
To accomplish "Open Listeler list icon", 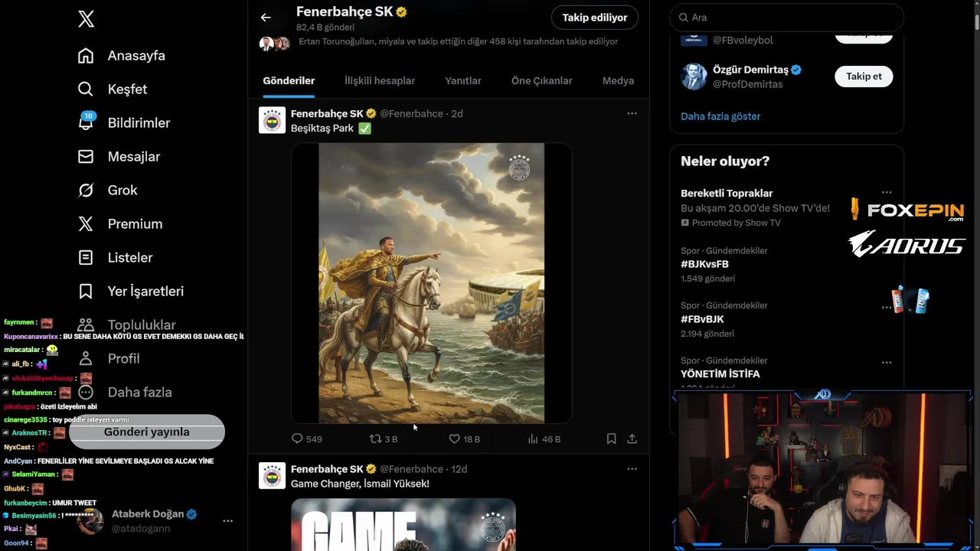I will pyautogui.click(x=86, y=258).
